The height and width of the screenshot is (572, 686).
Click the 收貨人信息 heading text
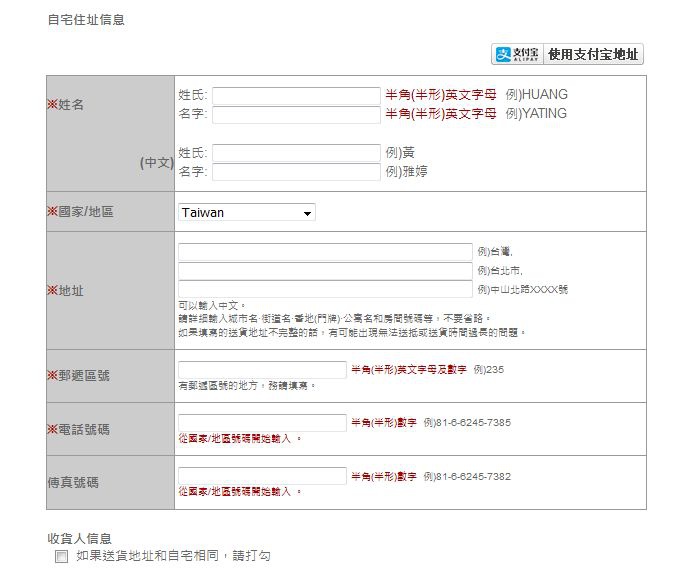[x=79, y=538]
